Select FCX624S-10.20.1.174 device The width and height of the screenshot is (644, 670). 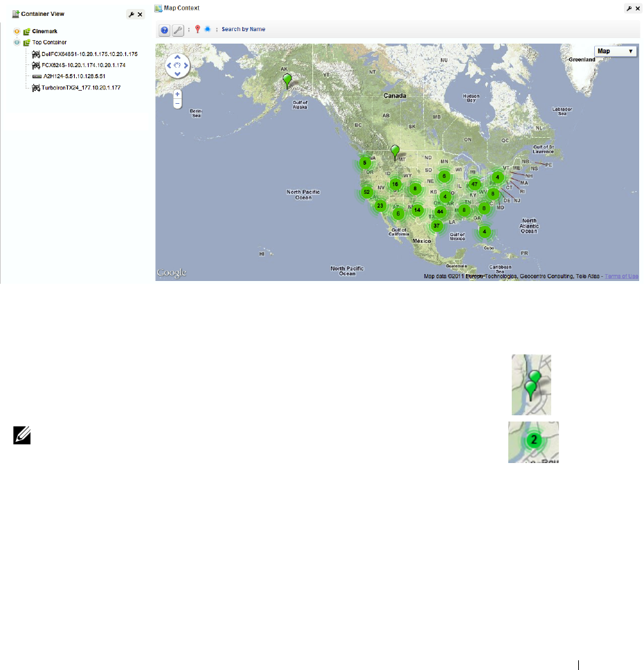(83, 65)
